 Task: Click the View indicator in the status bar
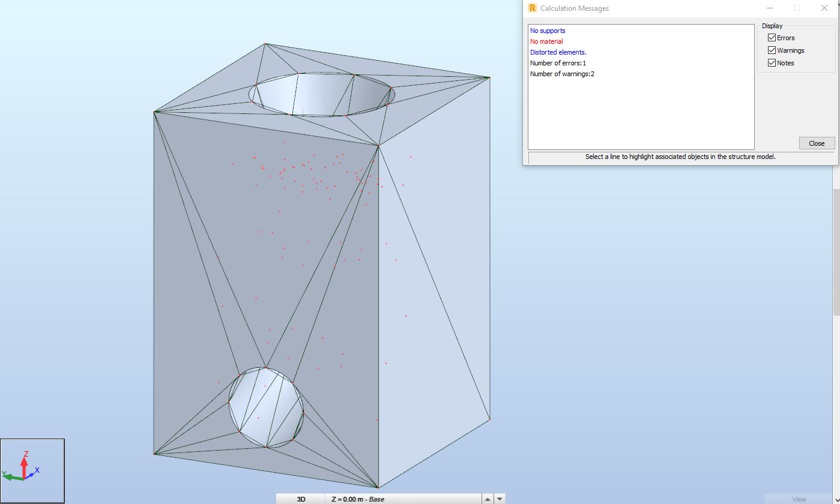coord(799,499)
